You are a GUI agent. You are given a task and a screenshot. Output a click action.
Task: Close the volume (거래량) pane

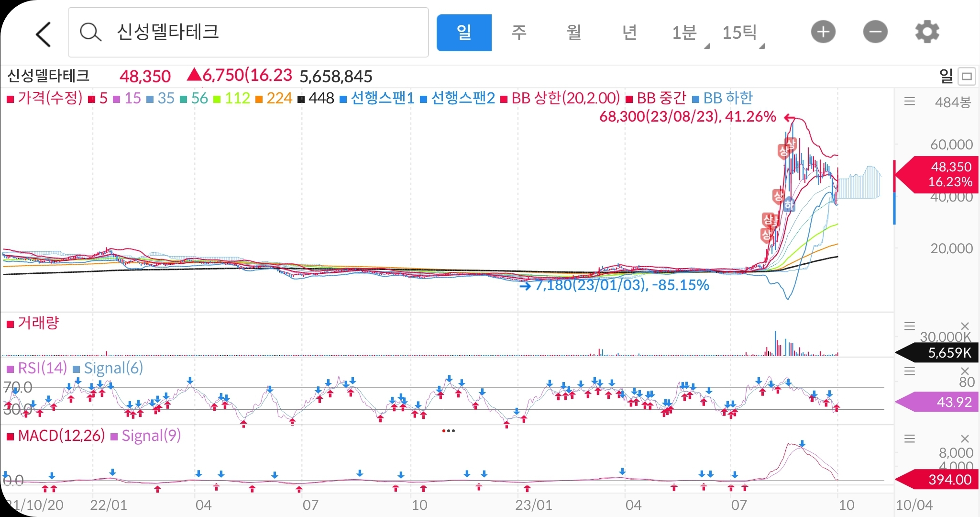tap(965, 326)
